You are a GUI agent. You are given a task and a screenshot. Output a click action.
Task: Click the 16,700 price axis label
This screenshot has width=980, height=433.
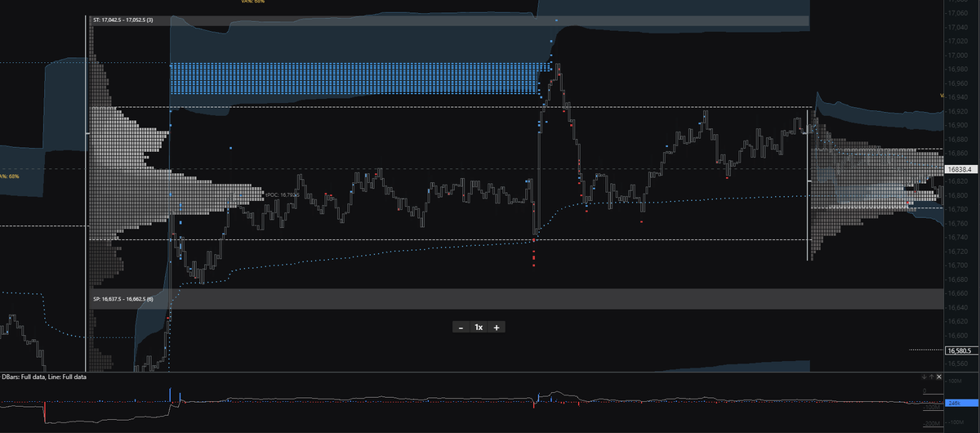[958, 266]
